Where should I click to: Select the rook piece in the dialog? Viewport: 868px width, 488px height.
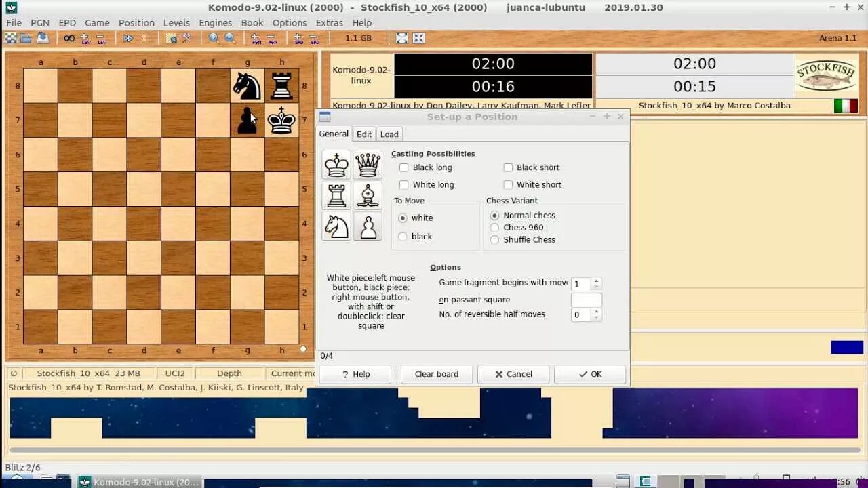pos(336,195)
